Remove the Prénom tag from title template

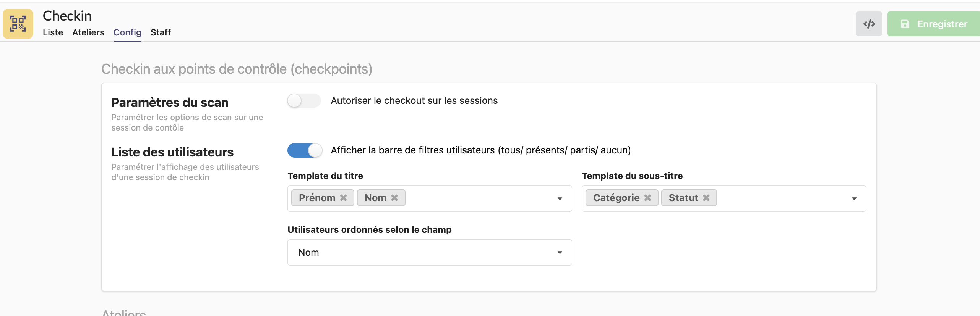click(344, 198)
